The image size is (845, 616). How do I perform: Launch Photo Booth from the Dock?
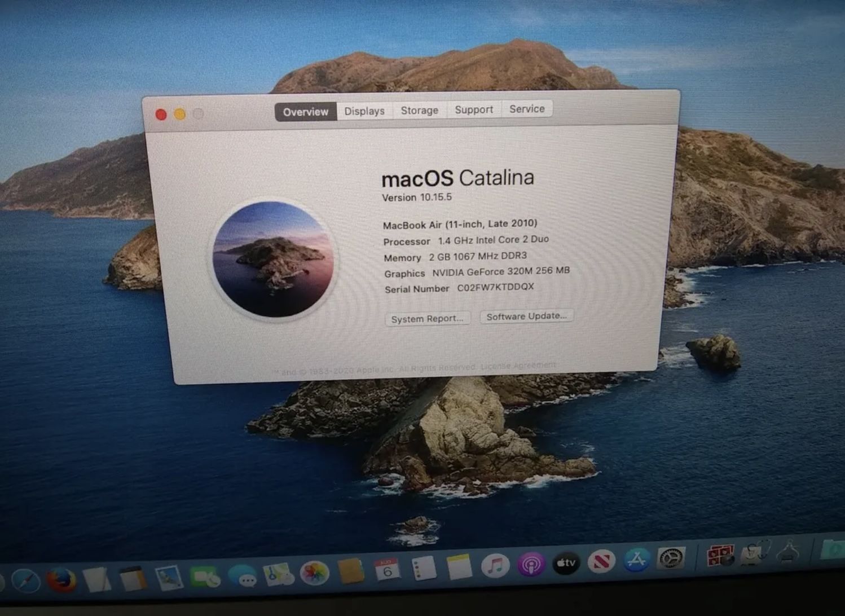(x=720, y=556)
